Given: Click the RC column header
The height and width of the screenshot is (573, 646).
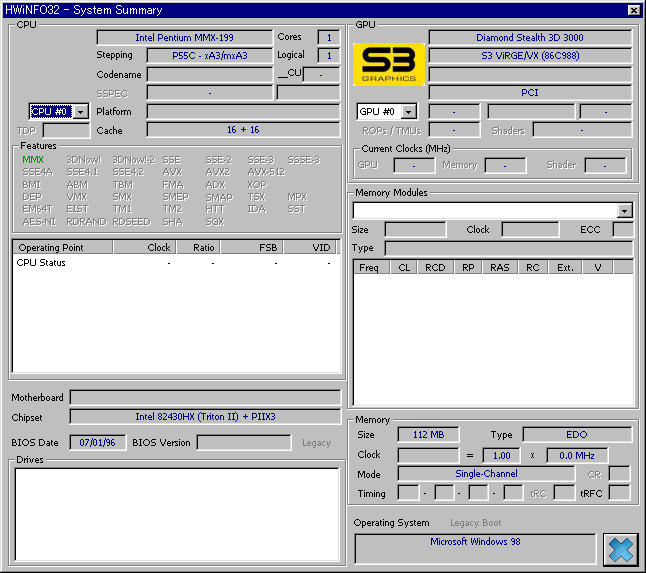Looking at the screenshot, I should point(533,268).
